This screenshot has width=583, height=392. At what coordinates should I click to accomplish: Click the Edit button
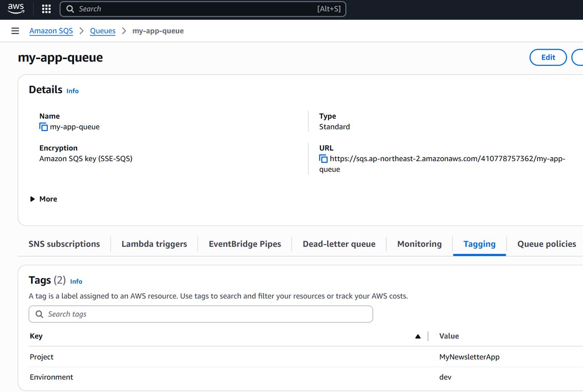[x=548, y=57]
